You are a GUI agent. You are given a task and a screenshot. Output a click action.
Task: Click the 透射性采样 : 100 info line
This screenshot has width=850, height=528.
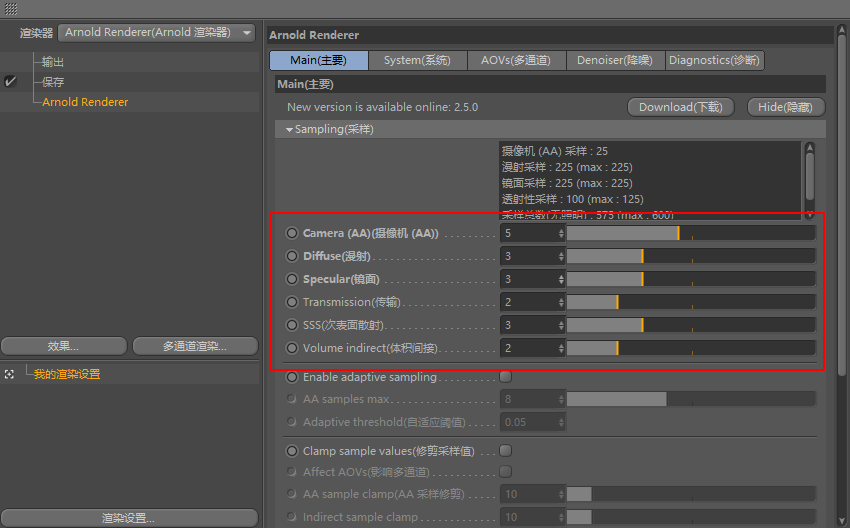572,199
